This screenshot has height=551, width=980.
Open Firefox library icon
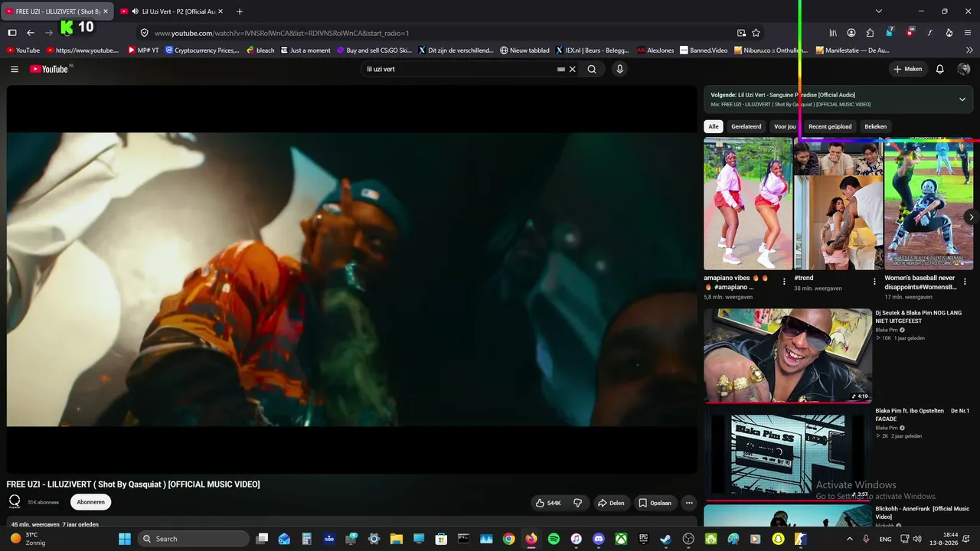(833, 33)
